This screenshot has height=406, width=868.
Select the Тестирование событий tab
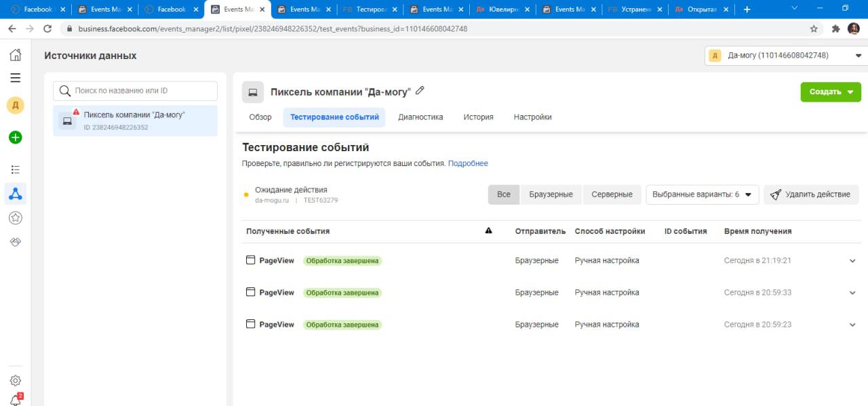[x=334, y=117]
